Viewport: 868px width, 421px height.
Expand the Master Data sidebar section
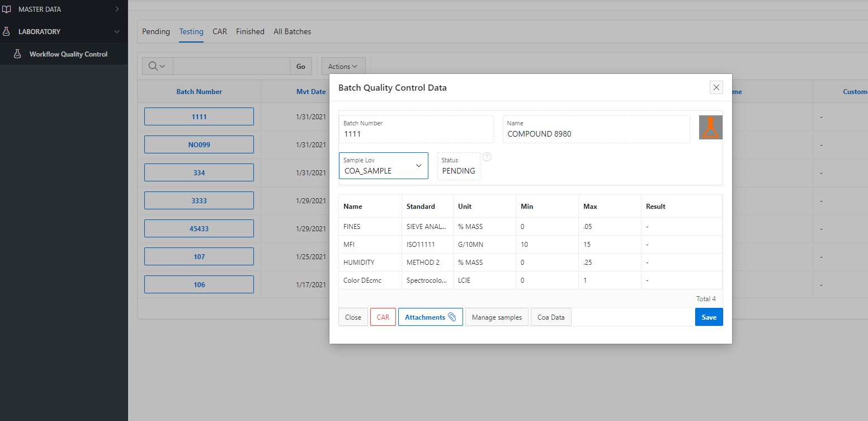(116, 9)
